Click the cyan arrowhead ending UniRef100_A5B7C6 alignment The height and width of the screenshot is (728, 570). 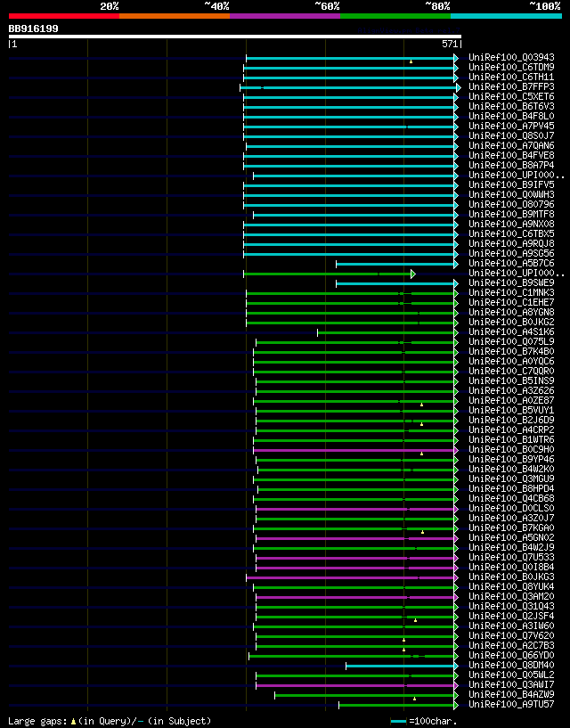456,264
